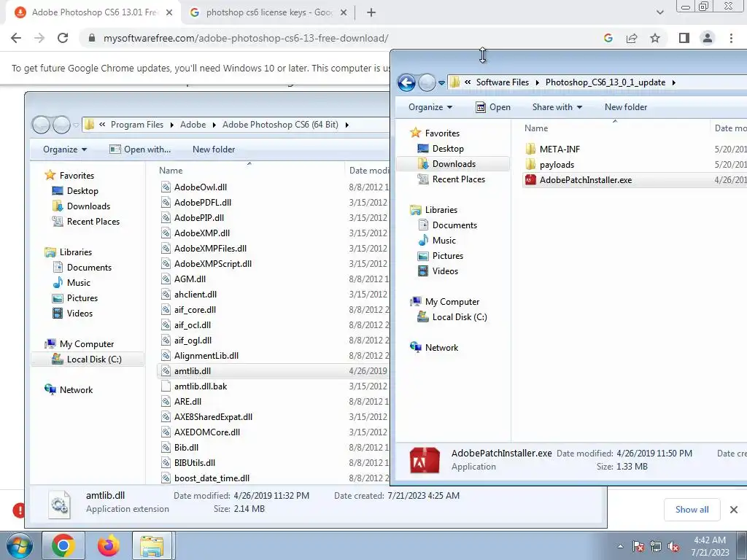Image resolution: width=747 pixels, height=560 pixels.
Task: Bookmark this page with star icon
Action: [655, 38]
